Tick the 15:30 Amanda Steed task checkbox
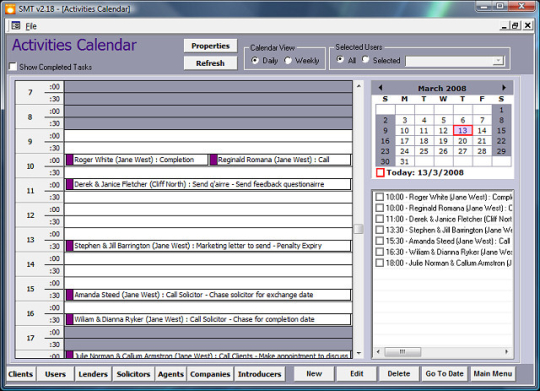Image resolution: width=540 pixels, height=391 pixels. 380,241
